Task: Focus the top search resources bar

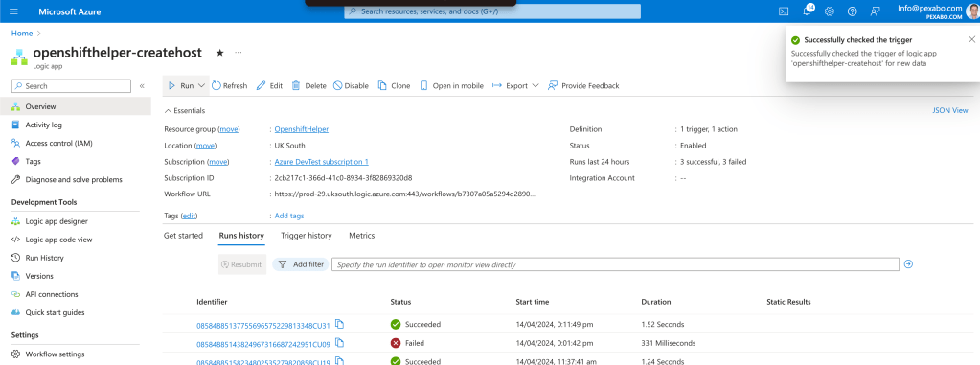Action: [492, 11]
